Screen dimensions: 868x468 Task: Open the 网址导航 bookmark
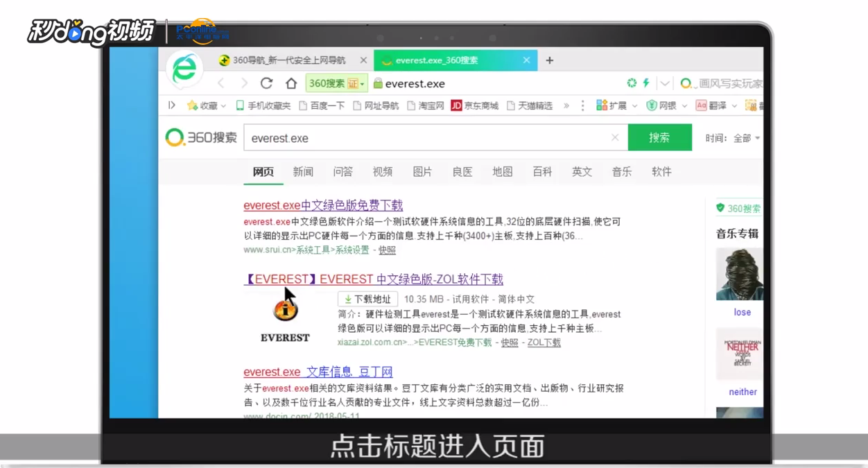point(376,105)
